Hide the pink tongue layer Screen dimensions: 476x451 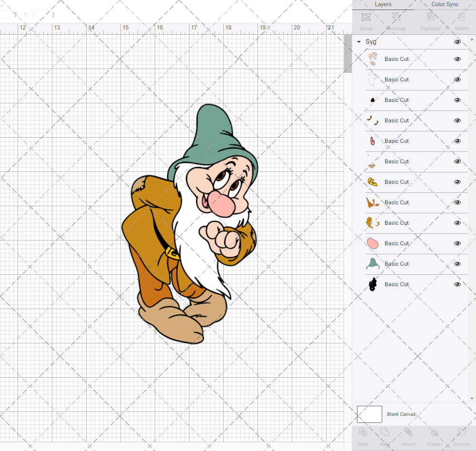457,141
